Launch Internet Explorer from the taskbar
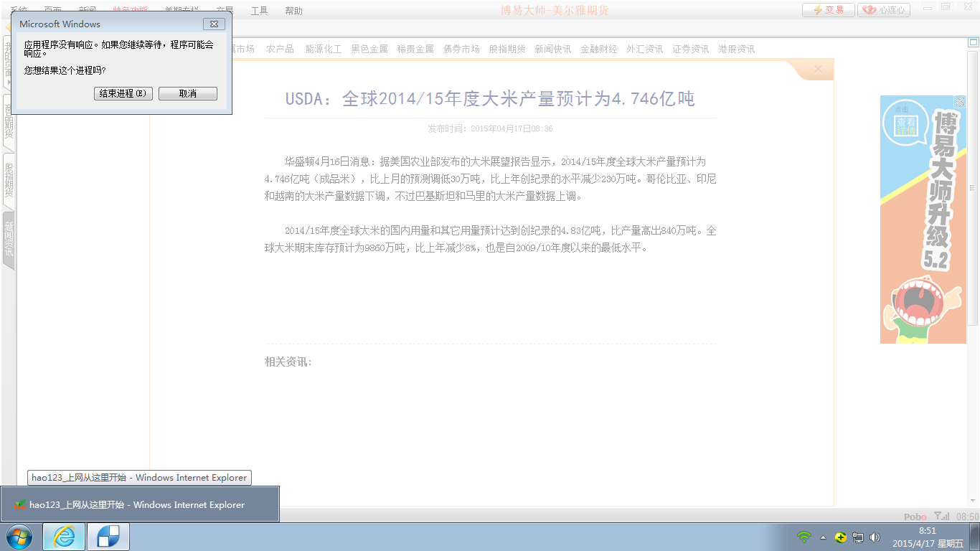Screen dimensions: 980x551 (x=63, y=537)
